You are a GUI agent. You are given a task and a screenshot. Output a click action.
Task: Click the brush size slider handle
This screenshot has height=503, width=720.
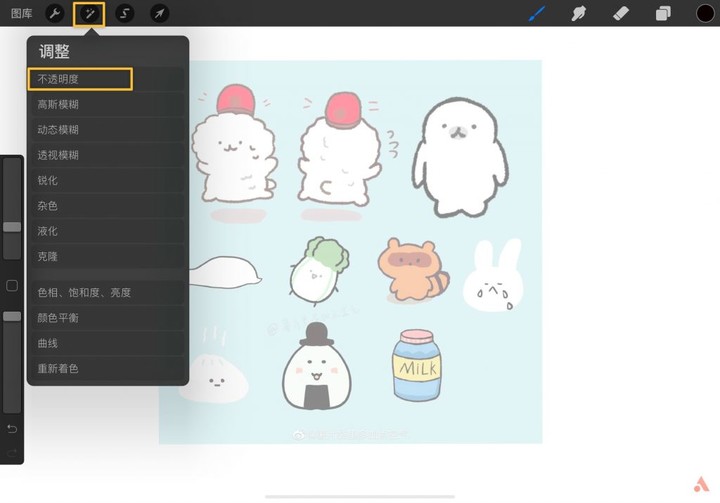pyautogui.click(x=12, y=227)
